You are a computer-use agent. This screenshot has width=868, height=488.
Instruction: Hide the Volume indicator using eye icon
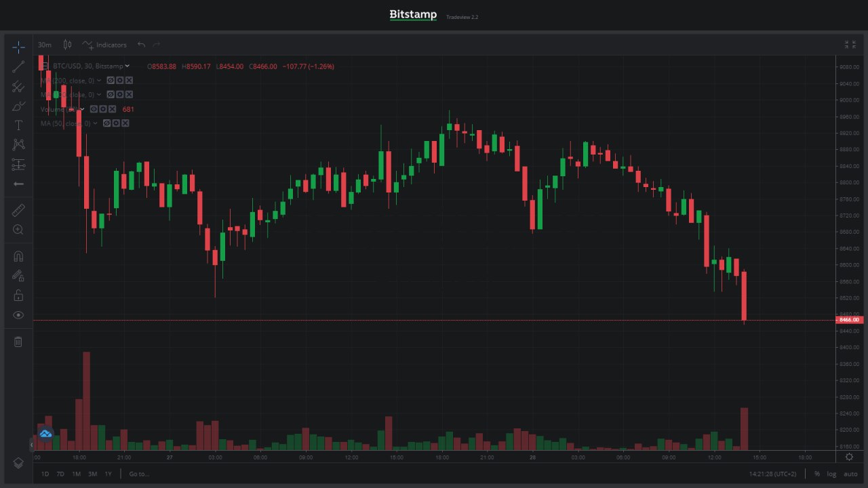tap(94, 109)
